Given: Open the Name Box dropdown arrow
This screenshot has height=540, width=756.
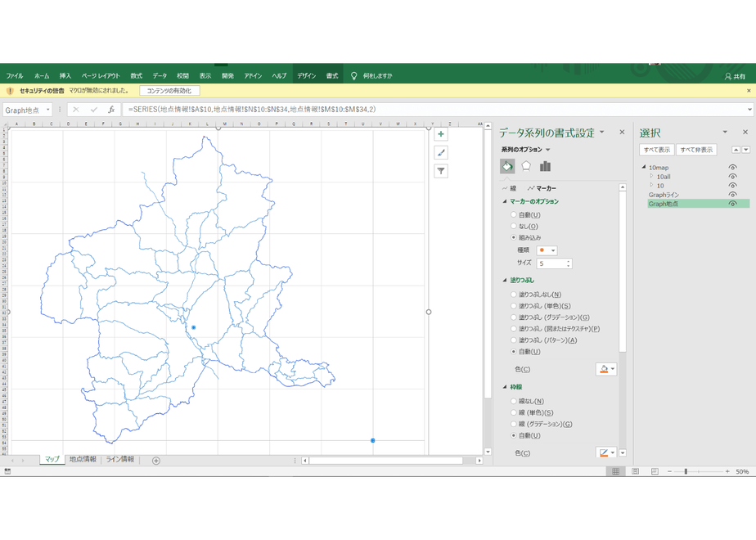Looking at the screenshot, I should point(47,110).
